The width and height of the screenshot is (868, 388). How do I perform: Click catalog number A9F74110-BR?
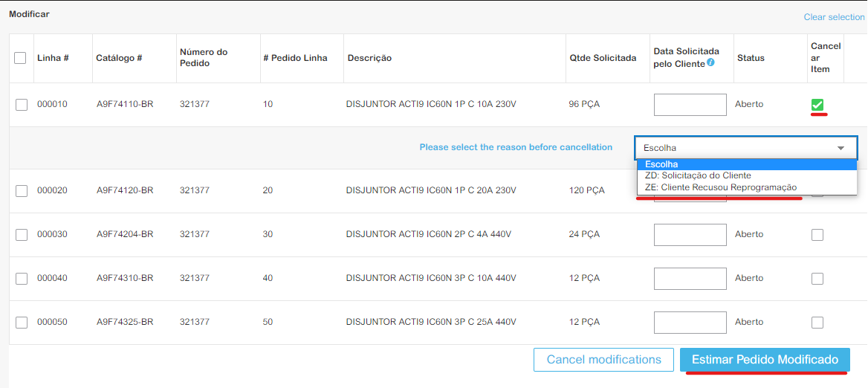pos(125,104)
